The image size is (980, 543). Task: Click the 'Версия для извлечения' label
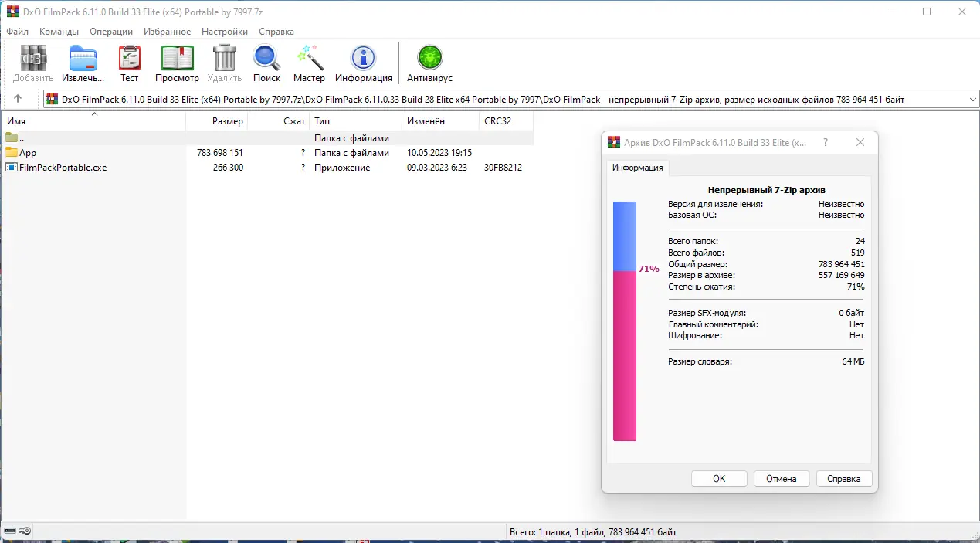pyautogui.click(x=715, y=204)
